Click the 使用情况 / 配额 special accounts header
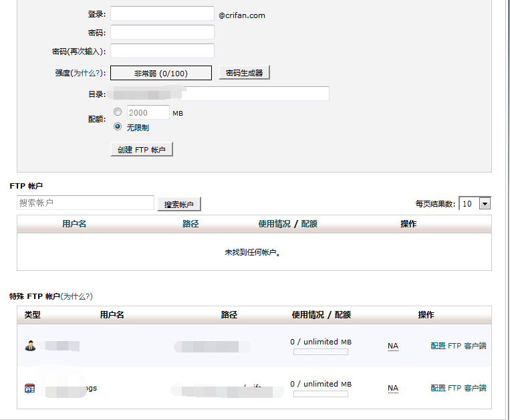Screen dimensions: 510x420 point(321,314)
